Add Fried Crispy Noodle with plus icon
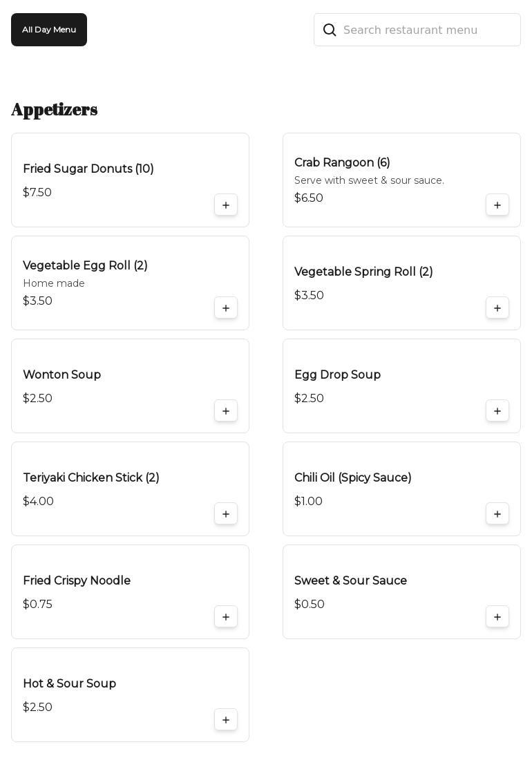 point(226,617)
